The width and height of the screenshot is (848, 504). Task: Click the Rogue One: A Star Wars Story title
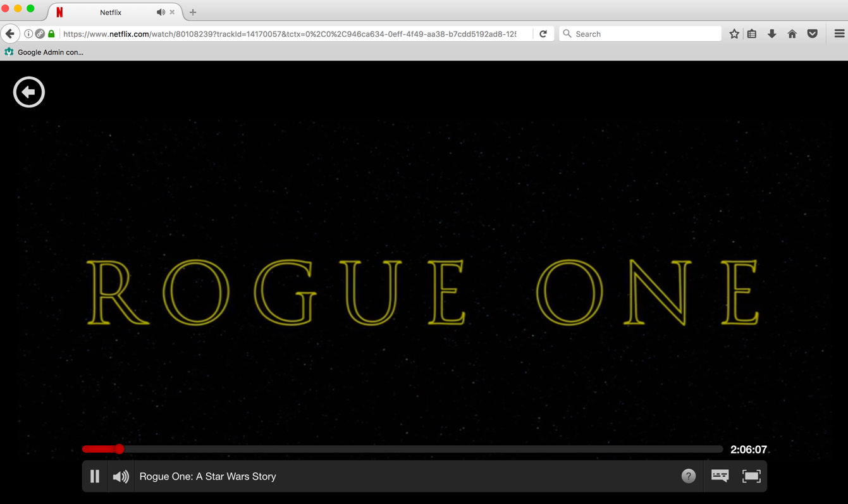[207, 476]
